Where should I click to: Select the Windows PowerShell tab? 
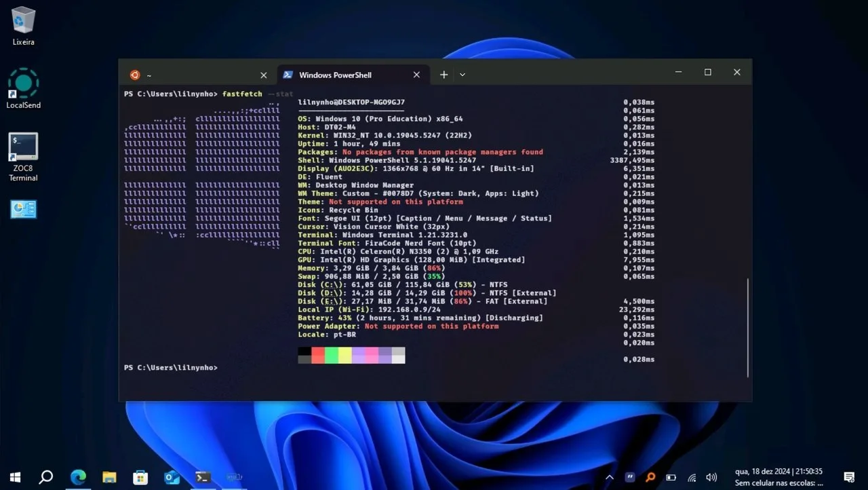353,75
